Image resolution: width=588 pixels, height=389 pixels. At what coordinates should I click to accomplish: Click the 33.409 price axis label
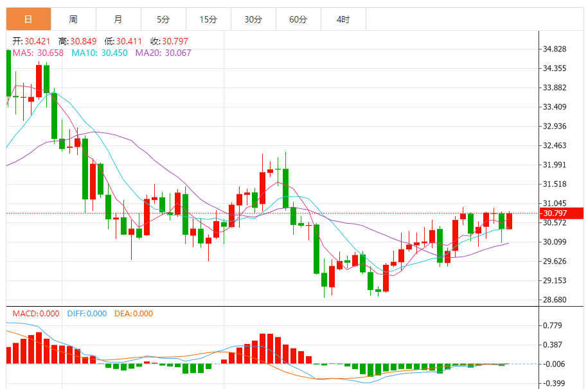pyautogui.click(x=555, y=107)
